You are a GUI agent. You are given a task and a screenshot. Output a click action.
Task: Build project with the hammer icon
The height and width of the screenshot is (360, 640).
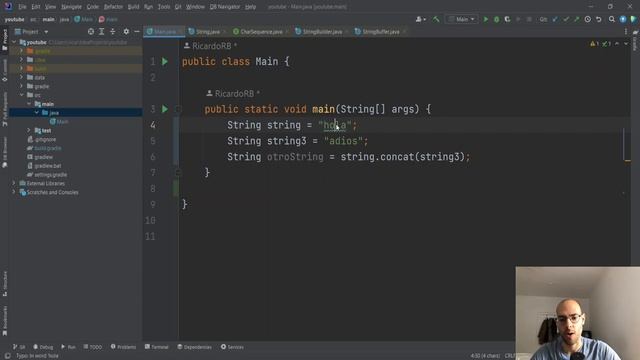point(436,19)
